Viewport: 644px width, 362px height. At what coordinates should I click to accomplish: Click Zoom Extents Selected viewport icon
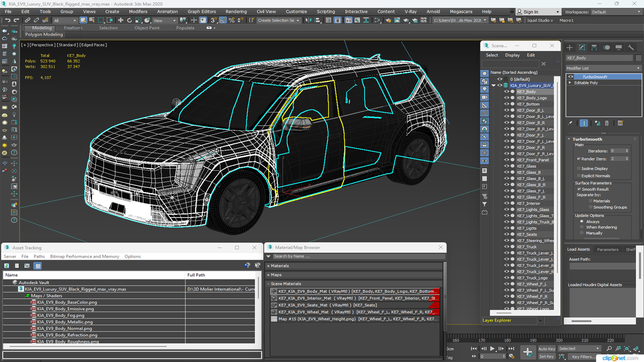pos(627,349)
